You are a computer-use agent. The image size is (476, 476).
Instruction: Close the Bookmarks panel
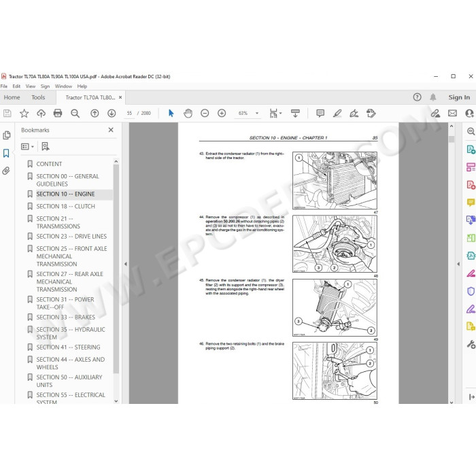tap(111, 130)
